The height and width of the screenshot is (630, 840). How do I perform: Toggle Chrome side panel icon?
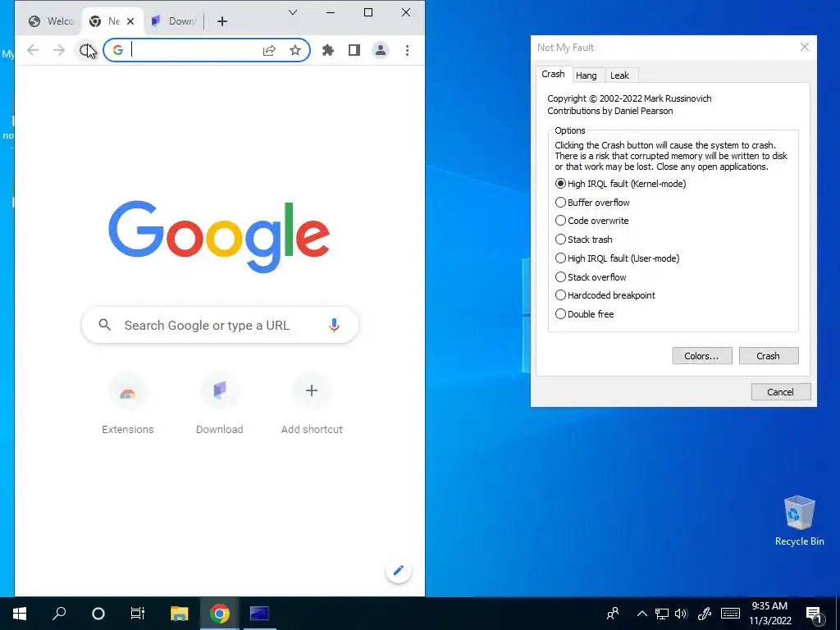(x=354, y=50)
